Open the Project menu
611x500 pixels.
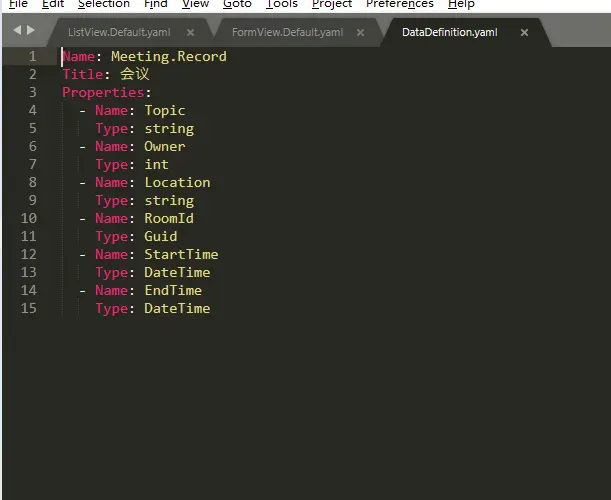pyautogui.click(x=332, y=4)
